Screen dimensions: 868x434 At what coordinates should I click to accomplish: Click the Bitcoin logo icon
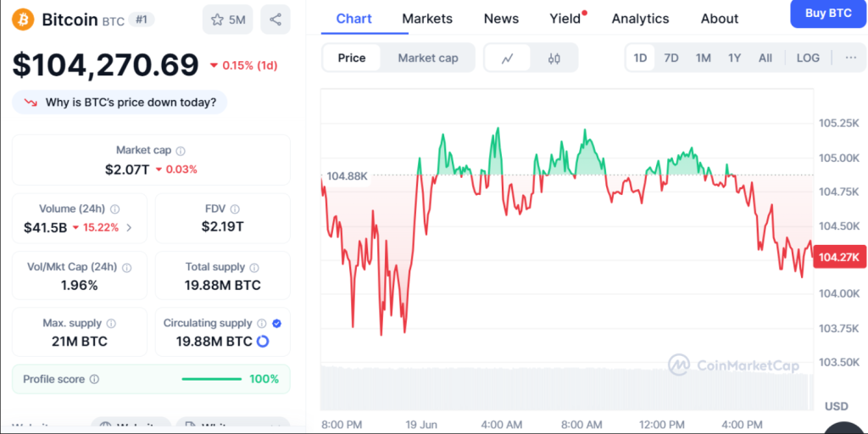click(x=24, y=19)
